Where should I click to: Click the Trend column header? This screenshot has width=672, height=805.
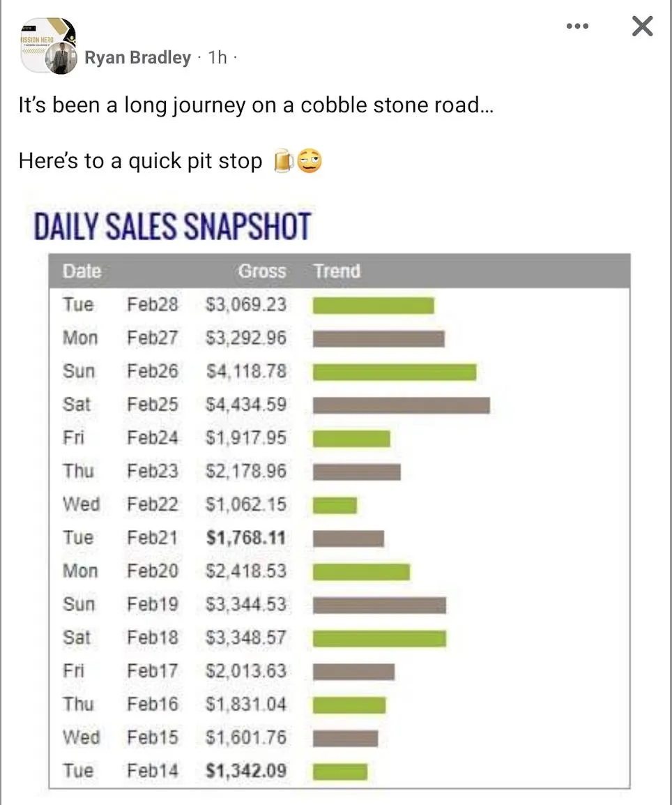click(337, 271)
